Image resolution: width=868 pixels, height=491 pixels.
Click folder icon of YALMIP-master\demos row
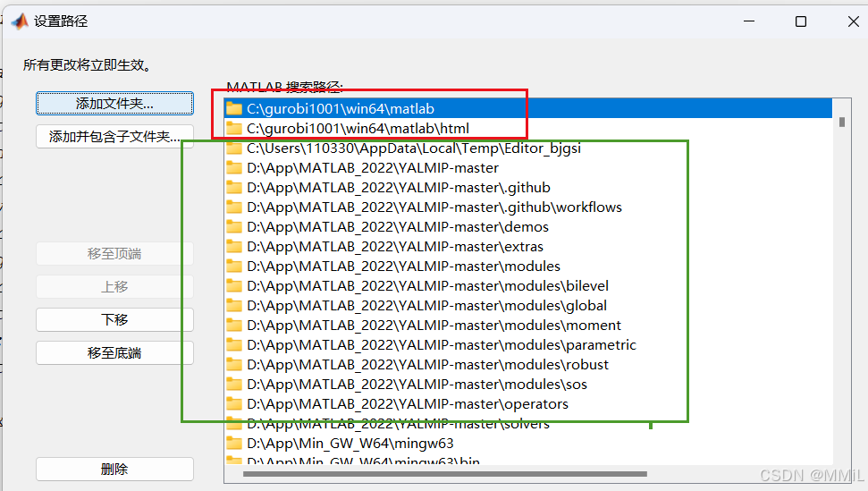[234, 226]
